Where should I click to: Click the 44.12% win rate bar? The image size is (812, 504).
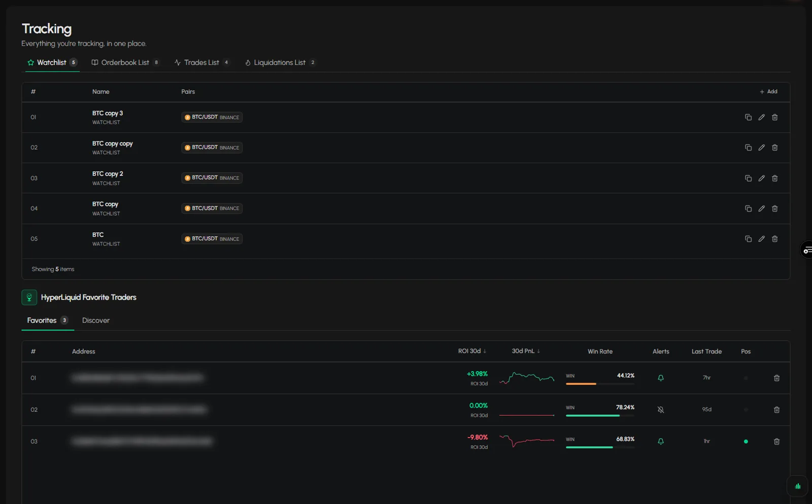600,384
